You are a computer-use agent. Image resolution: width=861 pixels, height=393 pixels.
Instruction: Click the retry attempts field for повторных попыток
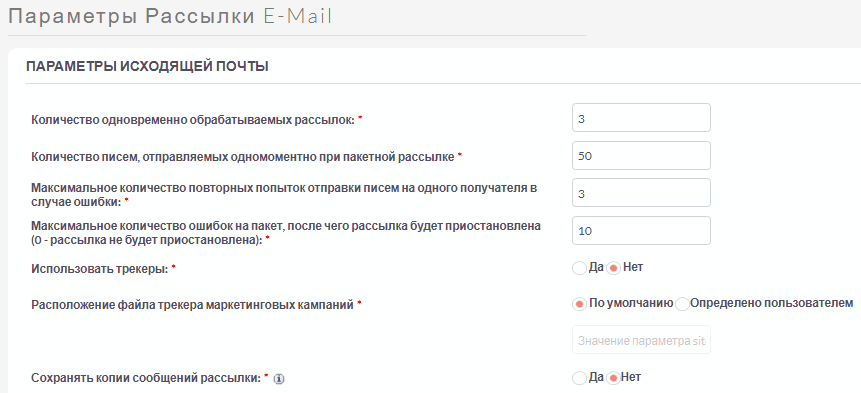pyautogui.click(x=641, y=193)
